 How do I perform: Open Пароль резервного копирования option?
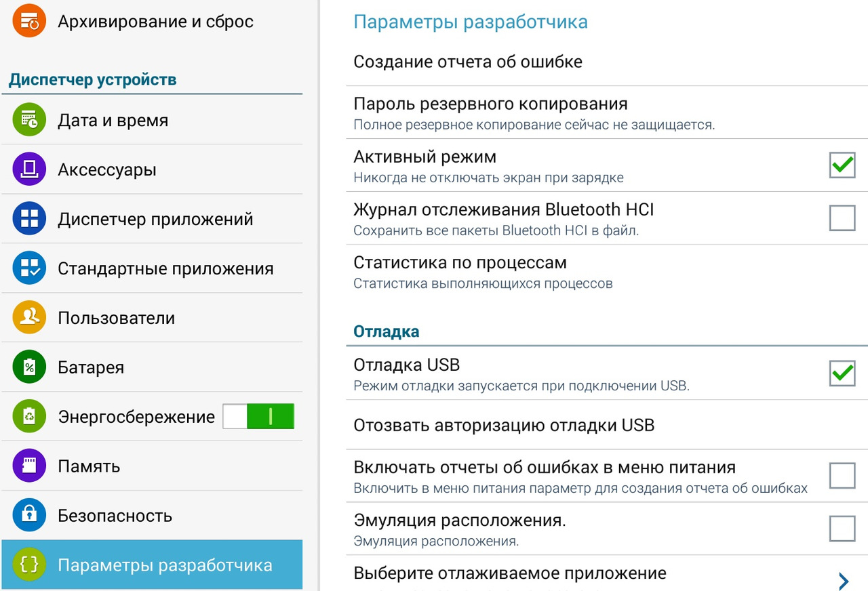click(x=607, y=113)
